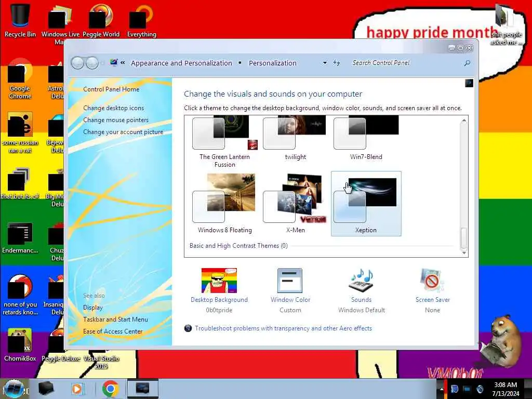The width and height of the screenshot is (532, 399).
Task: Click the Back navigation button
Action: [78, 63]
